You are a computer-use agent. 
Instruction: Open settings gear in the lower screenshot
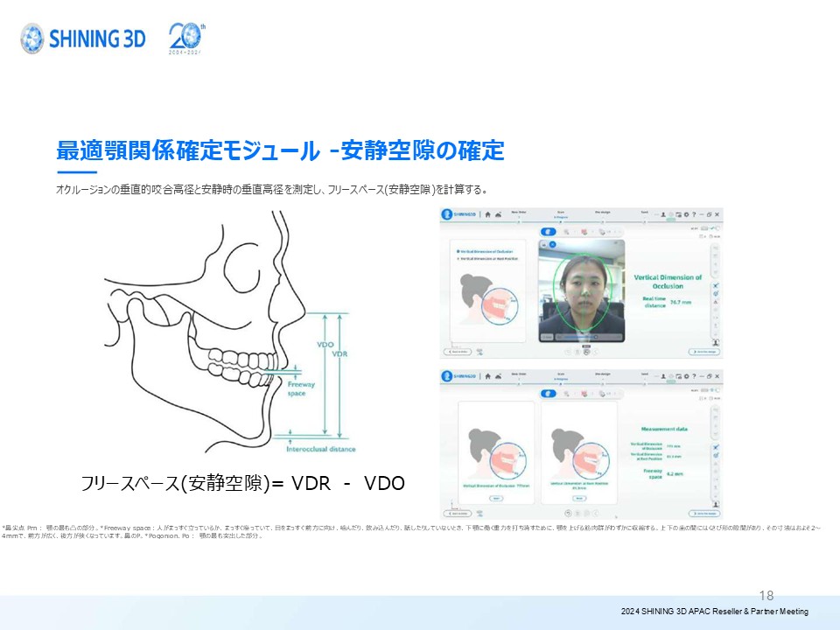[684, 375]
